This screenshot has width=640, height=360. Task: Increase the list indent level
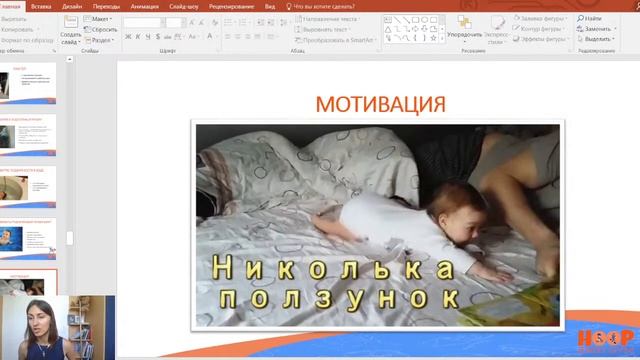click(x=271, y=22)
